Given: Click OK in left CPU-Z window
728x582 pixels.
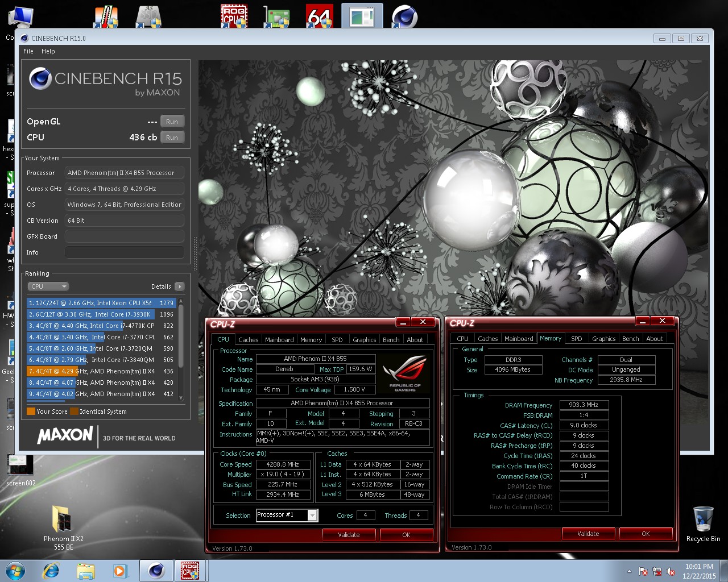Looking at the screenshot, I should click(406, 535).
